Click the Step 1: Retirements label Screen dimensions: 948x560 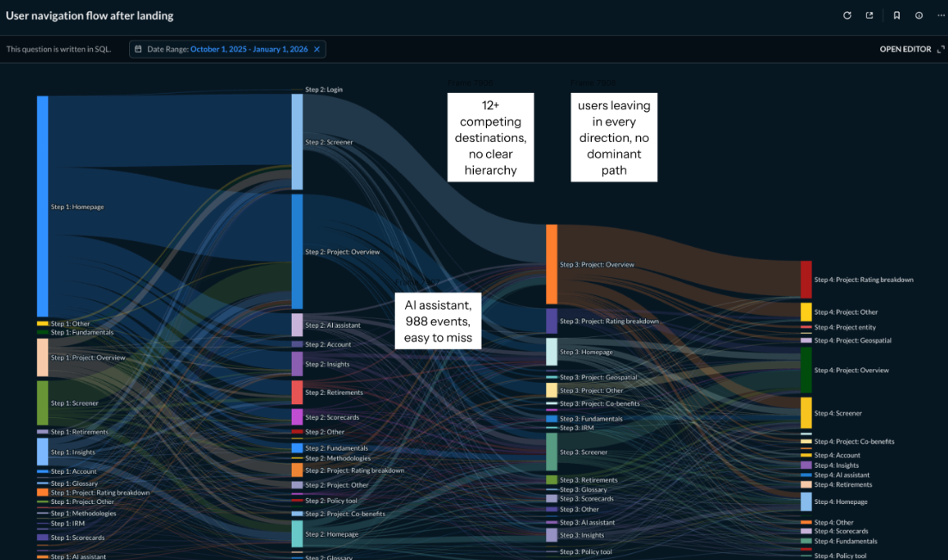[x=79, y=432]
